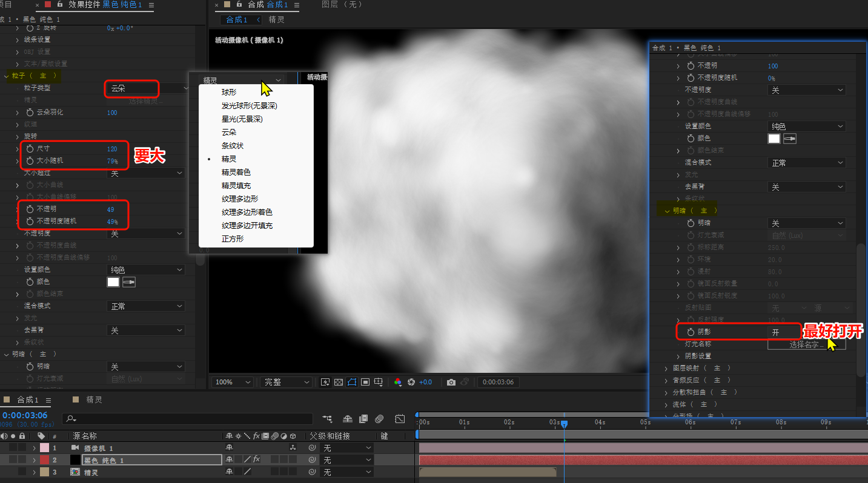Select 星光(无景深) from the list
868x483 pixels.
pos(242,119)
